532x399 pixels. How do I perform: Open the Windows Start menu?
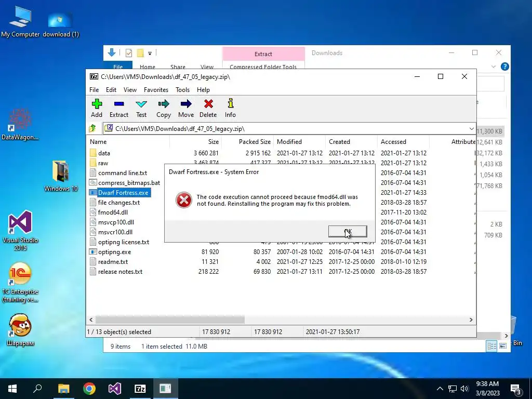(12, 389)
